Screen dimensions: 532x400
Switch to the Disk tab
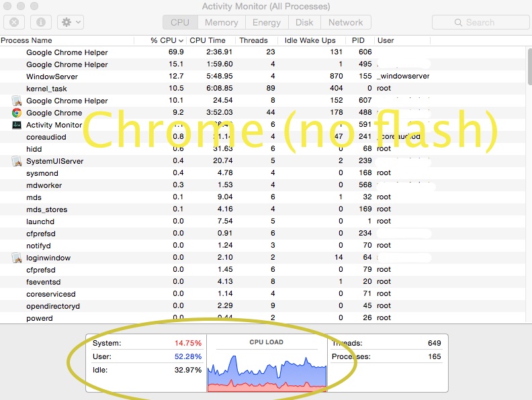coord(304,22)
